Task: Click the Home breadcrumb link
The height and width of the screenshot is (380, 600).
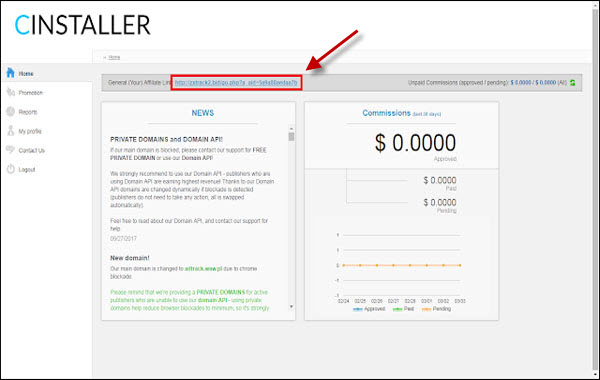Action: click(x=114, y=57)
